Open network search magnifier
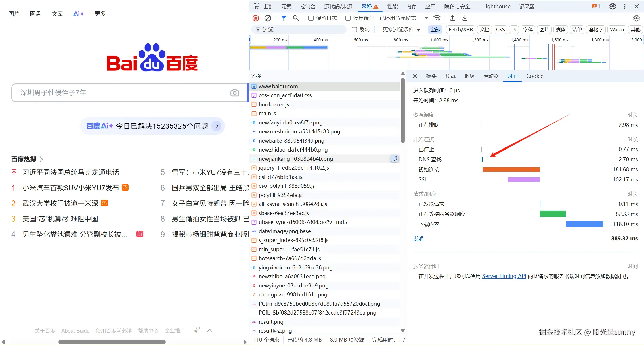644x345 pixels. (x=296, y=18)
